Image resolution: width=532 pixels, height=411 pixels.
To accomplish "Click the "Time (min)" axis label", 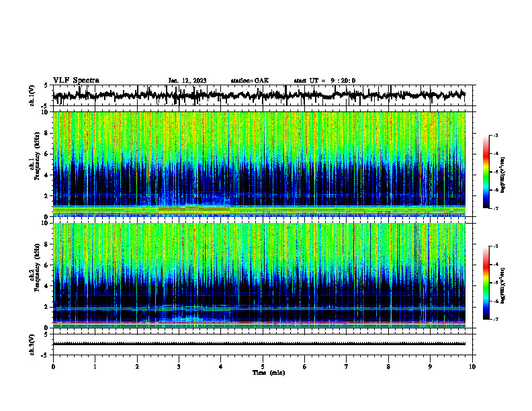I will pyautogui.click(x=269, y=373).
